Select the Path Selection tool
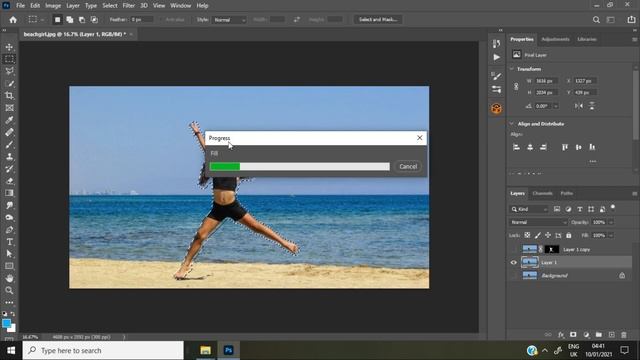Screen dimensions: 640x360 coord(9,254)
